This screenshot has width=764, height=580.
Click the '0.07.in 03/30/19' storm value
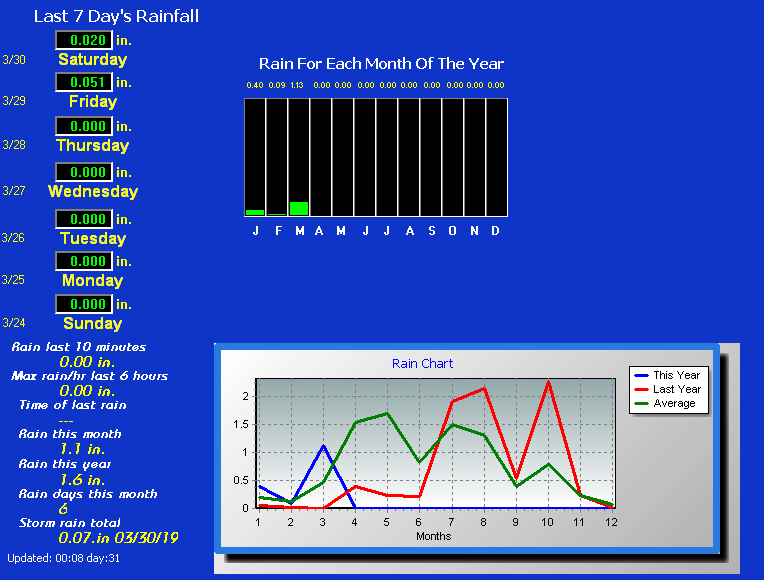[x=118, y=538]
